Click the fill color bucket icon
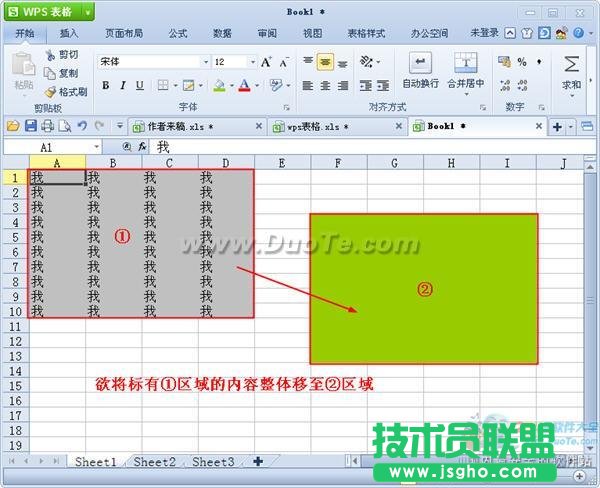The height and width of the screenshot is (488, 600). click(219, 85)
